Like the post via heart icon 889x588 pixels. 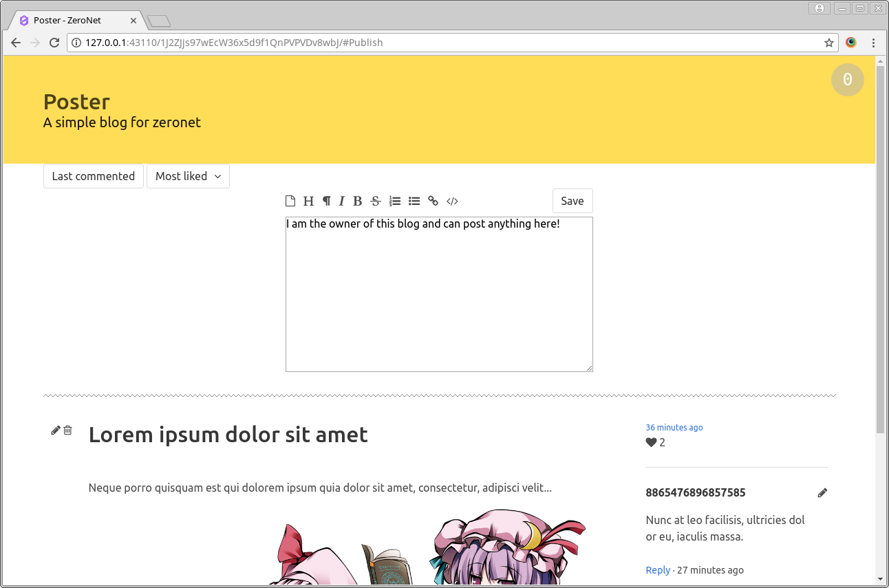click(651, 442)
